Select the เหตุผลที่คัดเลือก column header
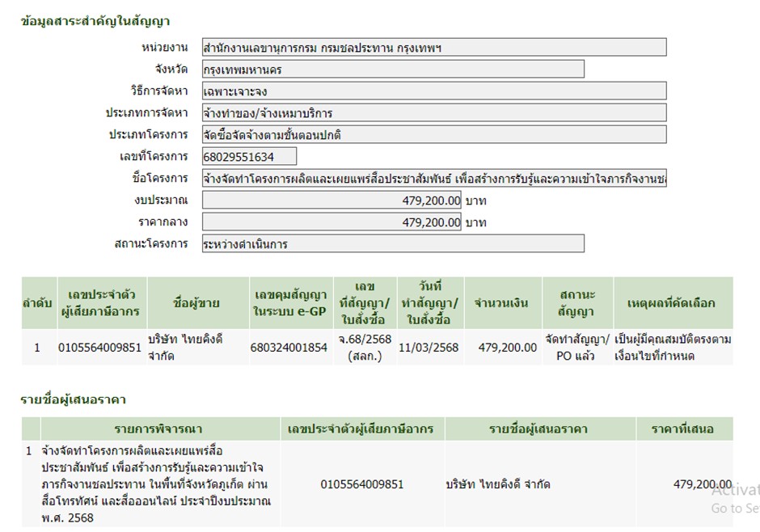760x532 pixels. 671,303
